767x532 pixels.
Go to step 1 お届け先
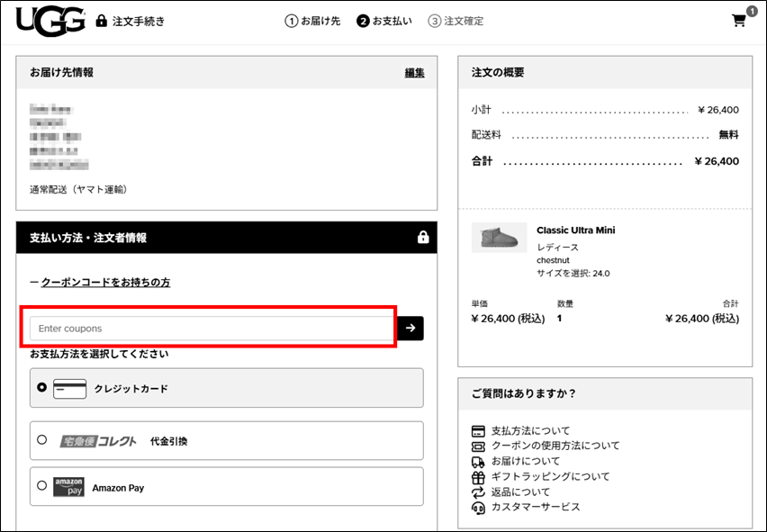312,21
